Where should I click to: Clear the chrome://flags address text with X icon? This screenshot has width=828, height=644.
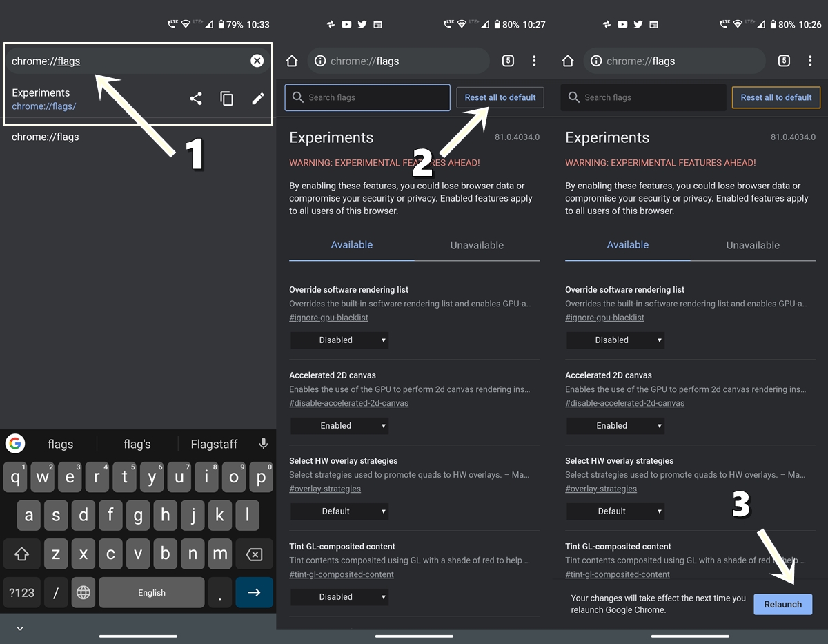pyautogui.click(x=257, y=61)
